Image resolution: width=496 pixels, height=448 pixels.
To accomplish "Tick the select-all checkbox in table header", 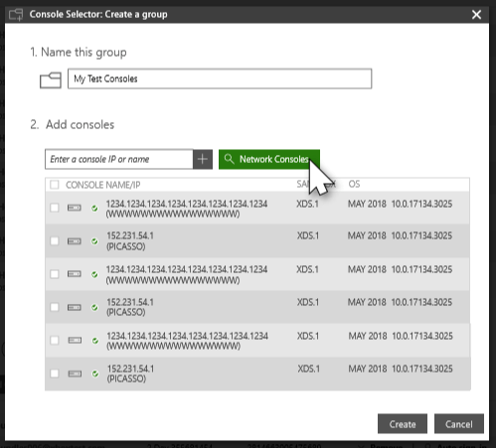I will (54, 185).
